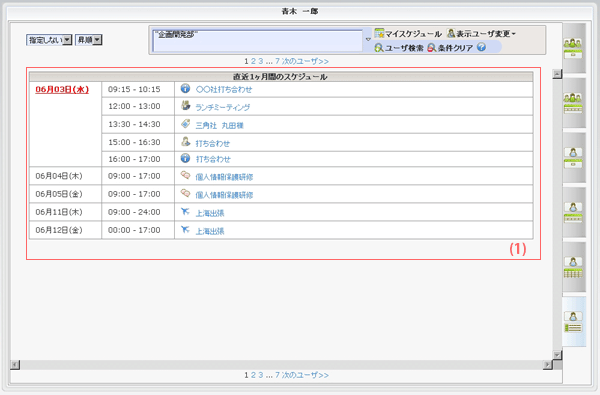Go to page 2 in bottom pagination
The height and width of the screenshot is (395, 600).
tap(253, 375)
